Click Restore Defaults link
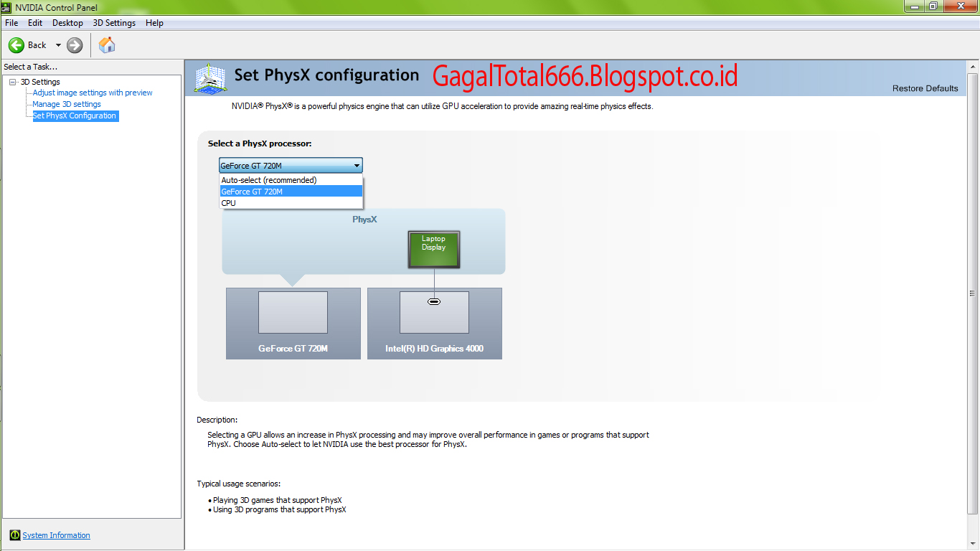The image size is (980, 551). coord(925,88)
